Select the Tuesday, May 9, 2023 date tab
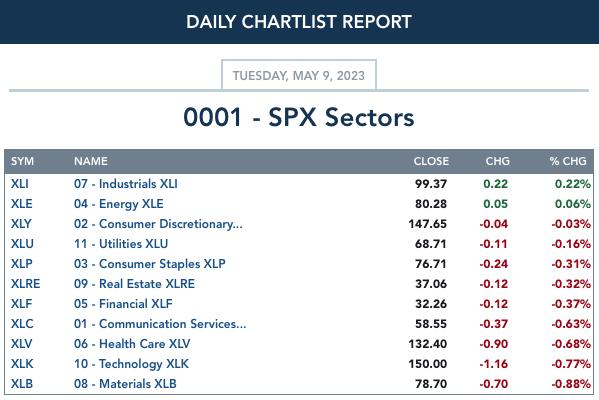 pos(299,75)
